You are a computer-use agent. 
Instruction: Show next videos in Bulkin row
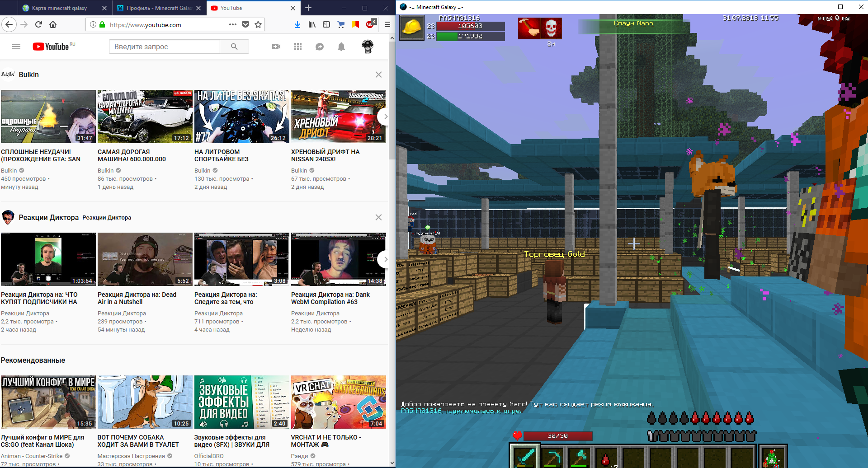(x=384, y=117)
